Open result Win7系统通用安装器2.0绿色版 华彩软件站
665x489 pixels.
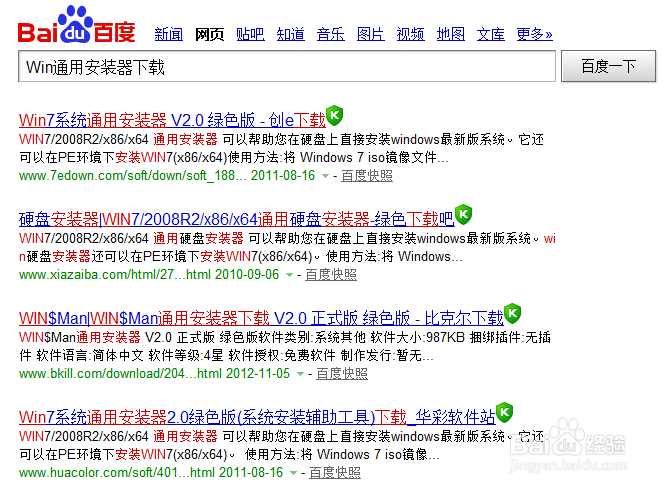pyautogui.click(x=257, y=417)
